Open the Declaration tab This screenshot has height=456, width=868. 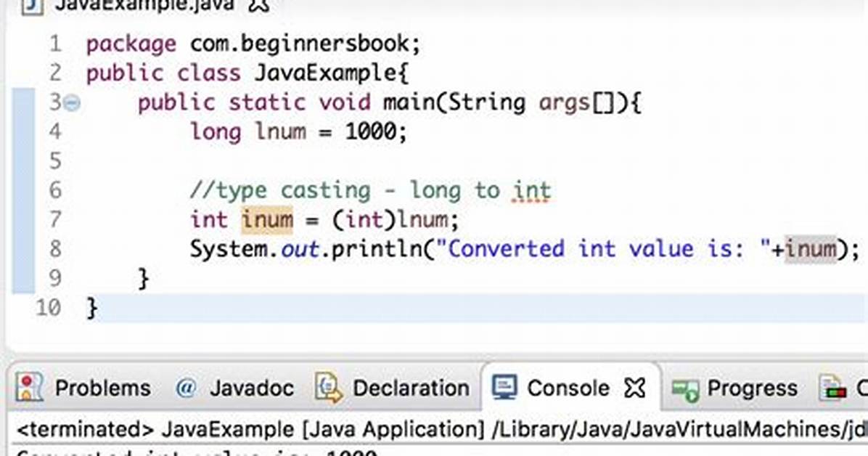411,388
